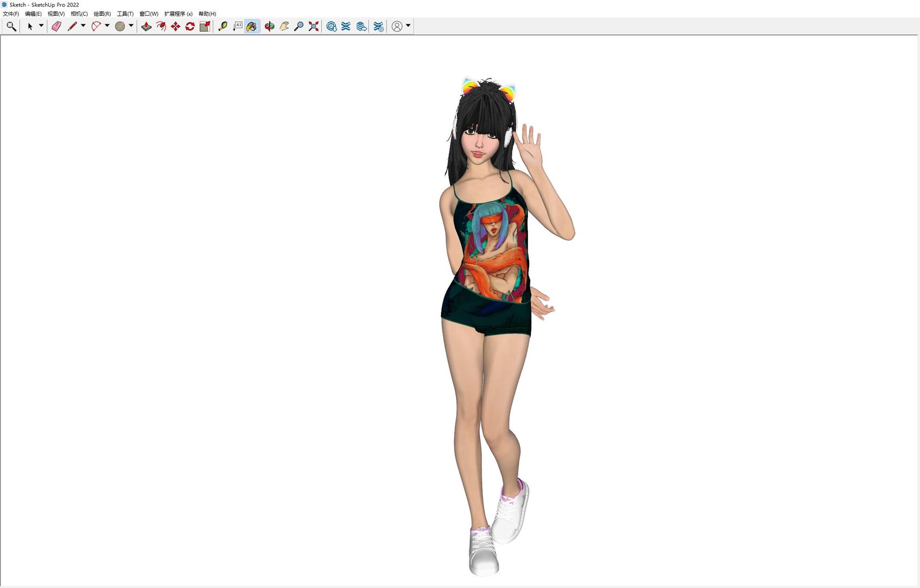Open the 帮助(H) menu
920x588 pixels.
point(207,14)
